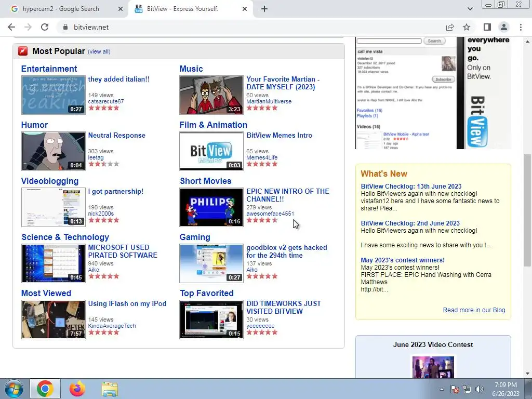Click the Most Popular red icon
The height and width of the screenshot is (399, 532).
(23, 51)
